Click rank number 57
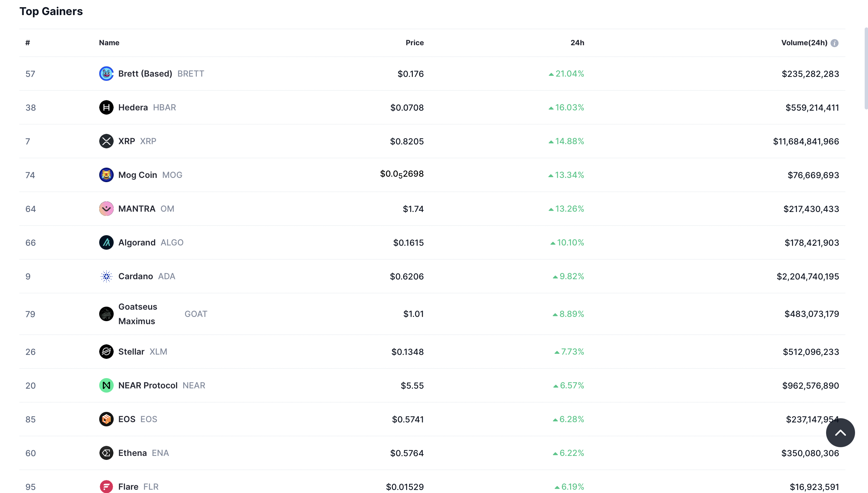The width and height of the screenshot is (868, 493). (30, 74)
